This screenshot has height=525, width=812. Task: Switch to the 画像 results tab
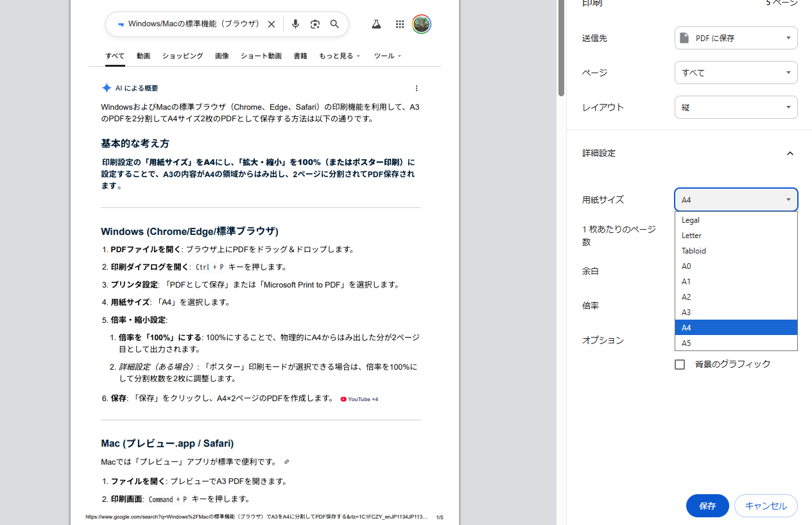click(x=221, y=56)
